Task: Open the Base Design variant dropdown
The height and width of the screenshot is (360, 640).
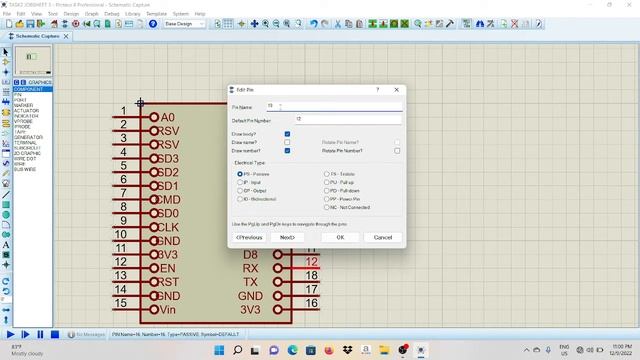Action: pyautogui.click(x=184, y=24)
